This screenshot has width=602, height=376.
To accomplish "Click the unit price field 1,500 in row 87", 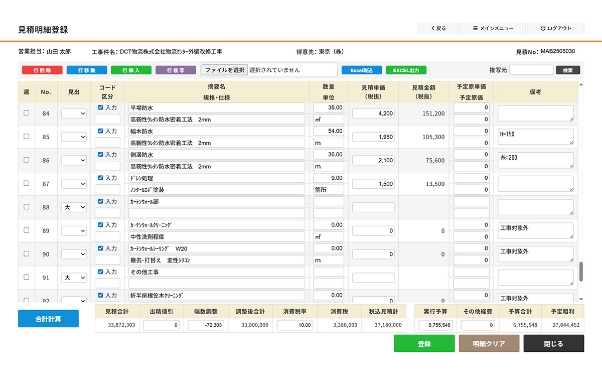I will click(373, 184).
